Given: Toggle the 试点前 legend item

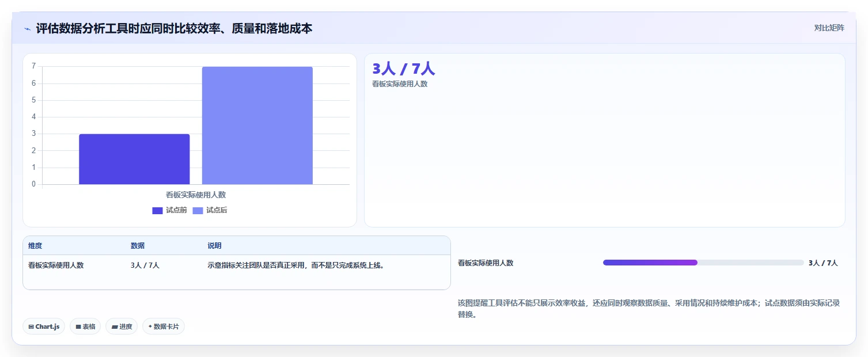Looking at the screenshot, I should tap(169, 210).
